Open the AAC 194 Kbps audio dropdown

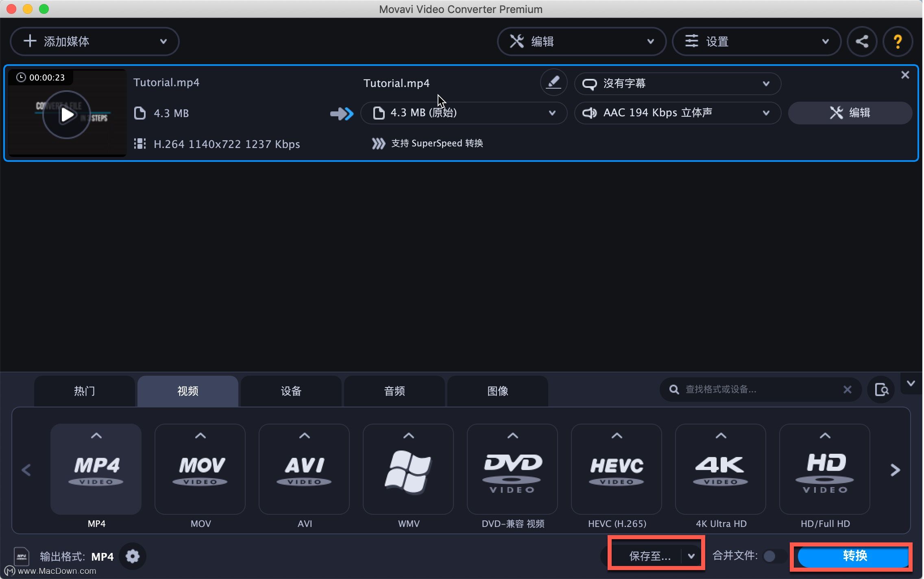tap(678, 113)
